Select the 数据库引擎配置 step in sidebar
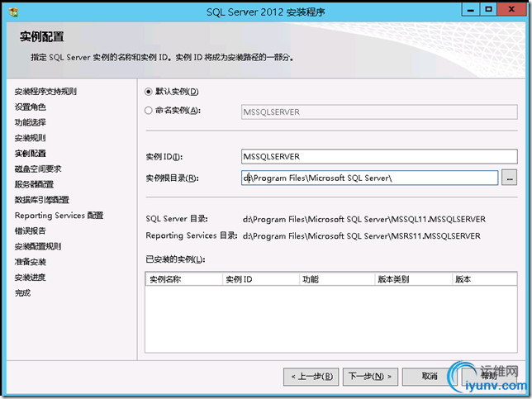The image size is (532, 399). (x=42, y=200)
